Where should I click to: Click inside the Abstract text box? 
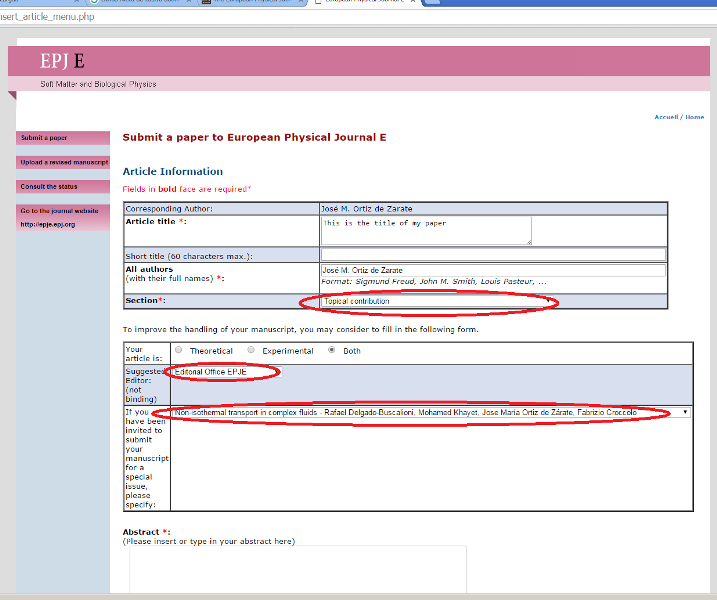(x=297, y=572)
